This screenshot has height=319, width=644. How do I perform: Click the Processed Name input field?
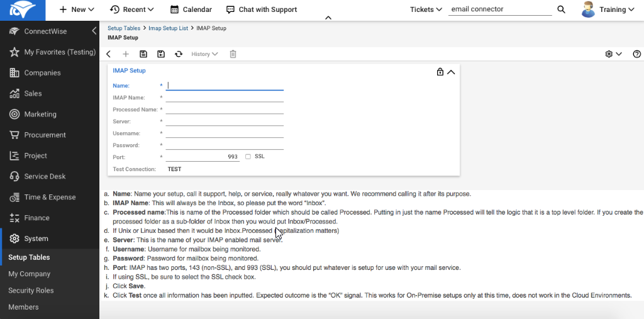[225, 109]
